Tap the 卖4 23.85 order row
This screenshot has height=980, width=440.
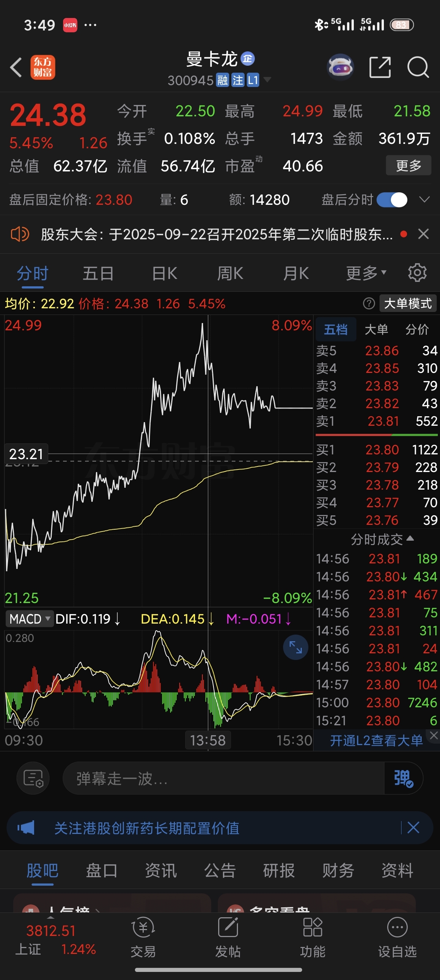click(377, 368)
